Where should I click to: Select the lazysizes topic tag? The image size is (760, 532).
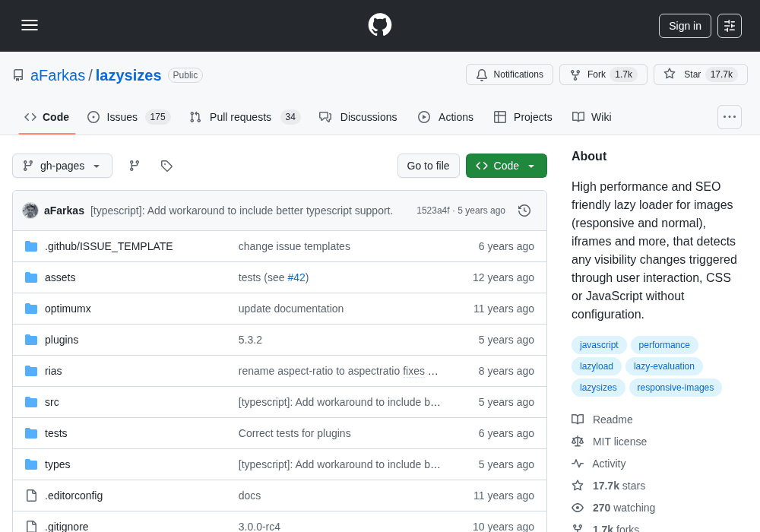[x=598, y=388]
